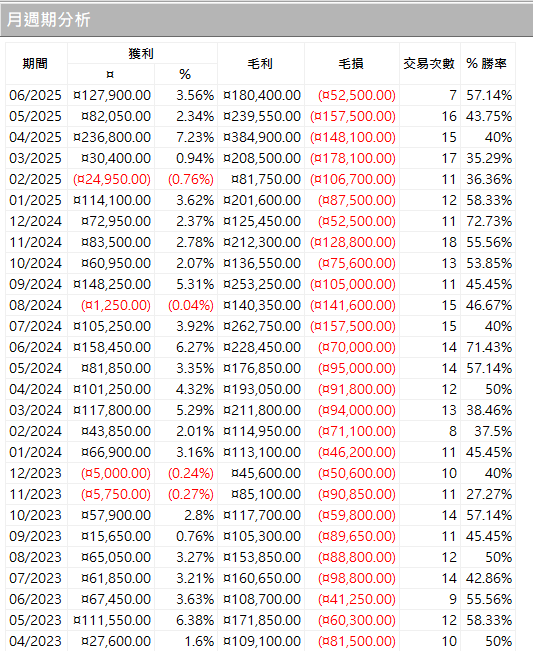The width and height of the screenshot is (533, 651).
Task: Click the 毛利 column header
Action: (x=261, y=64)
